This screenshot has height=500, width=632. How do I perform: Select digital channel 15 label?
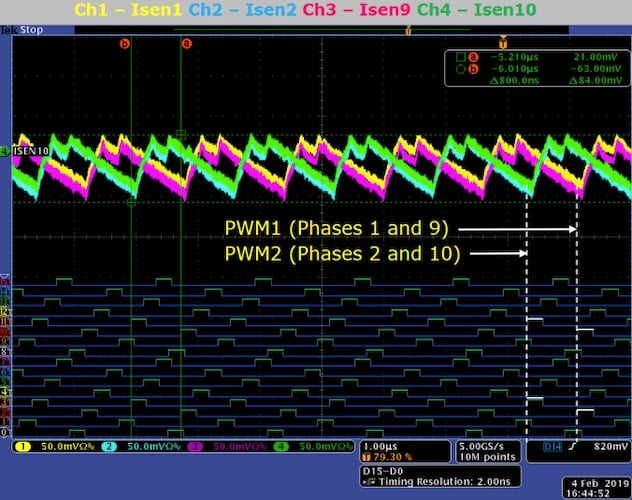tap(5, 281)
